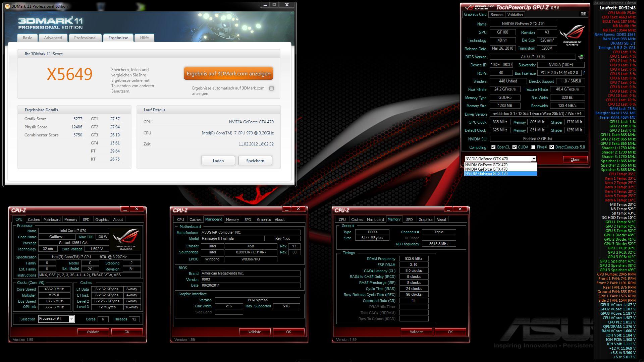Enable Ergebnisse automatisch auf 3DMark.com anzeigen checkbox

pyautogui.click(x=271, y=88)
